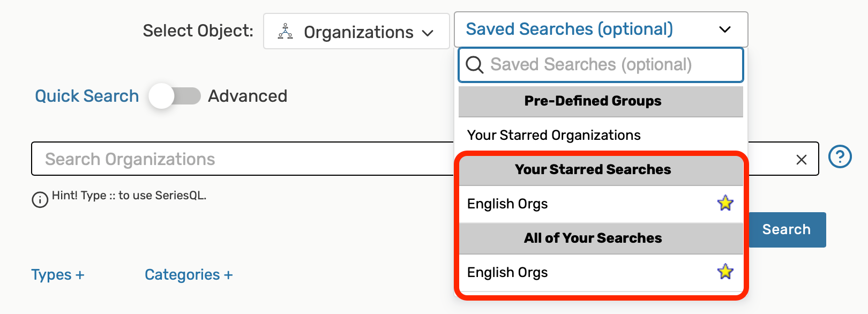The image size is (868, 314).
Task: Switch to Advanced search via its label
Action: [x=248, y=96]
